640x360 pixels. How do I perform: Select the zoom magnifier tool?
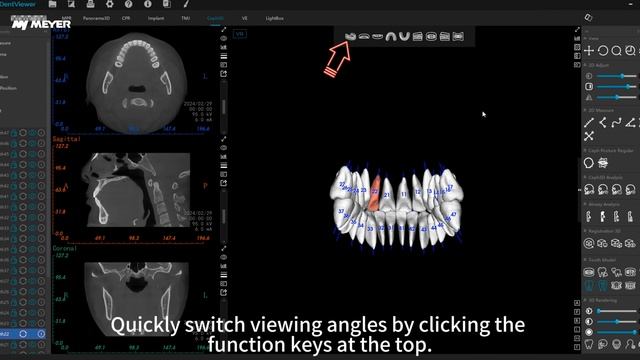[x=617, y=51]
